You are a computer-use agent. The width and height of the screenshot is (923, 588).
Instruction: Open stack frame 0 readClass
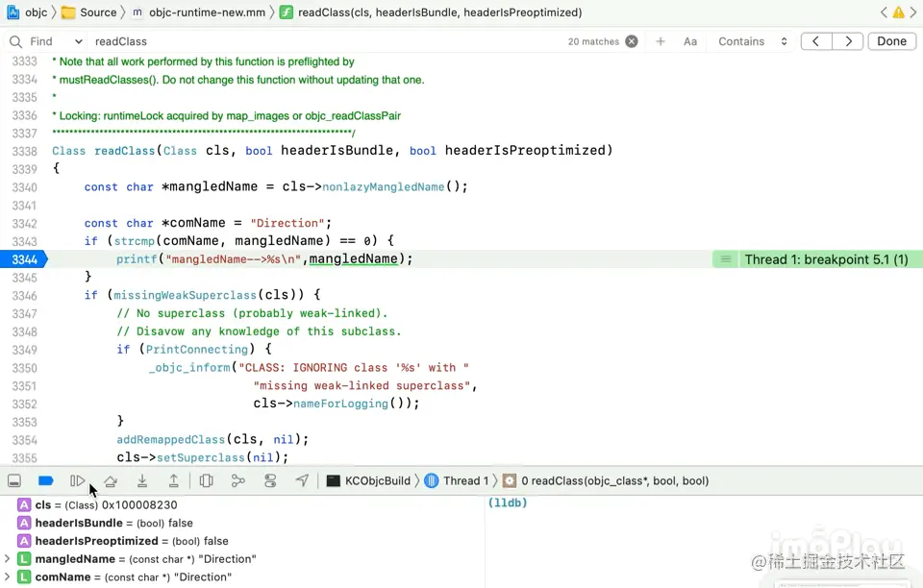tap(607, 481)
